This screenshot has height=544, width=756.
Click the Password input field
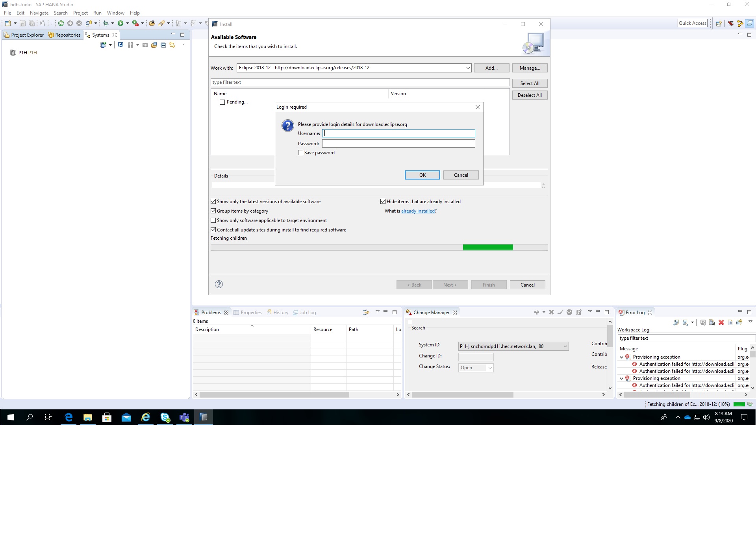click(398, 144)
